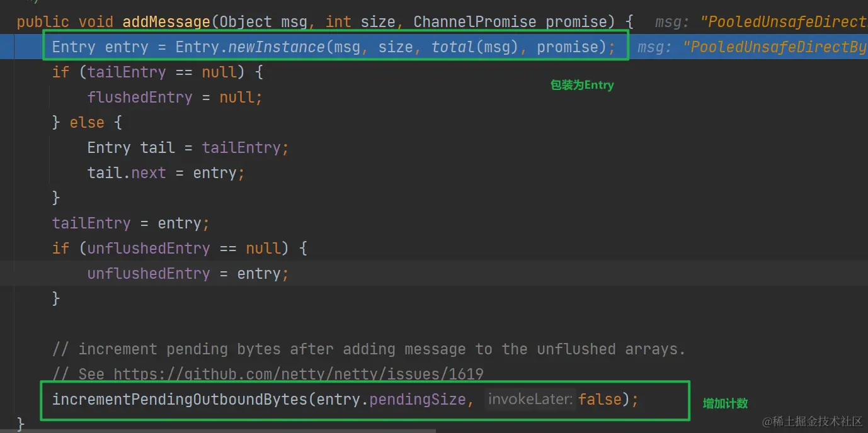Click the 'Entry tail = tailEntry;' line

pyautogui.click(x=188, y=148)
